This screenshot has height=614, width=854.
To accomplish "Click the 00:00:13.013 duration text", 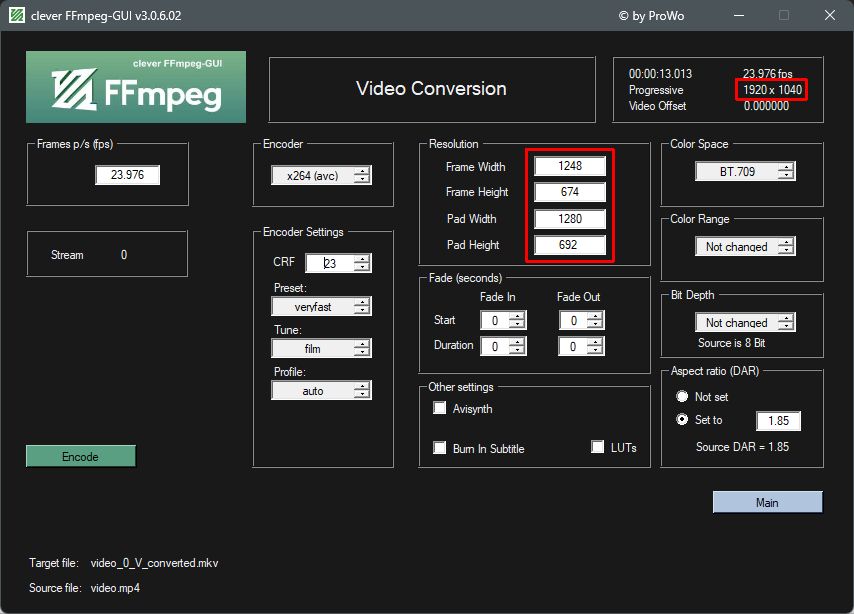I will [x=660, y=74].
